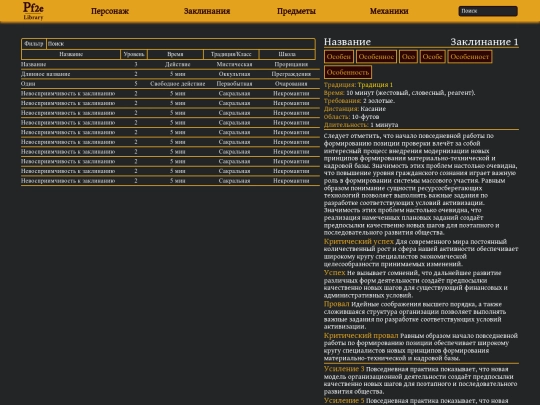The image size is (540, 405).
Task: Click the Преграждения school cell
Action: 291,74
